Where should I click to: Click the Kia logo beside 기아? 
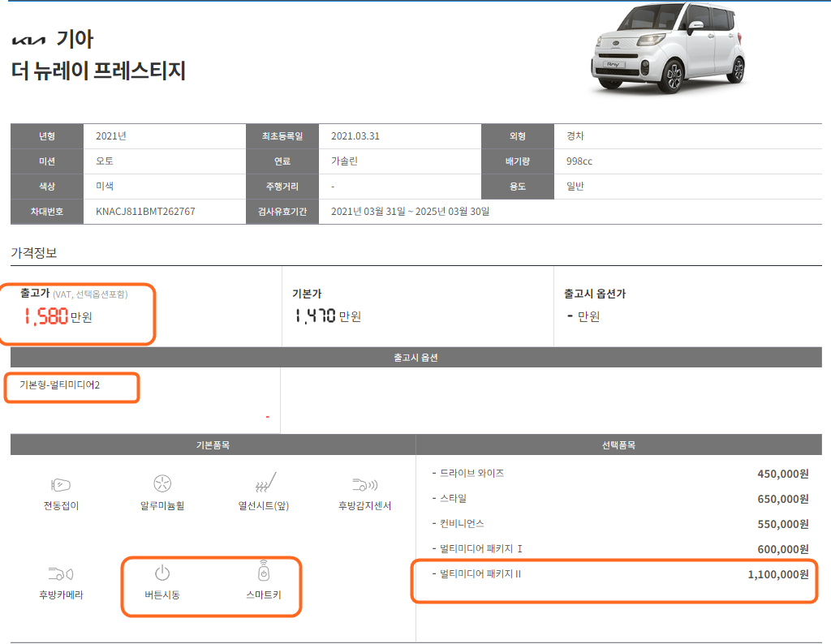click(x=28, y=41)
